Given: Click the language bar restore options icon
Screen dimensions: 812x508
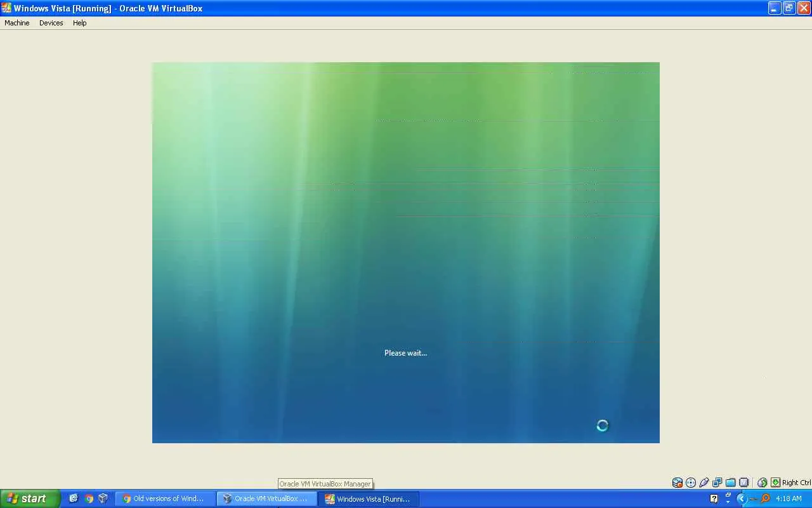Looking at the screenshot, I should click(x=728, y=496).
